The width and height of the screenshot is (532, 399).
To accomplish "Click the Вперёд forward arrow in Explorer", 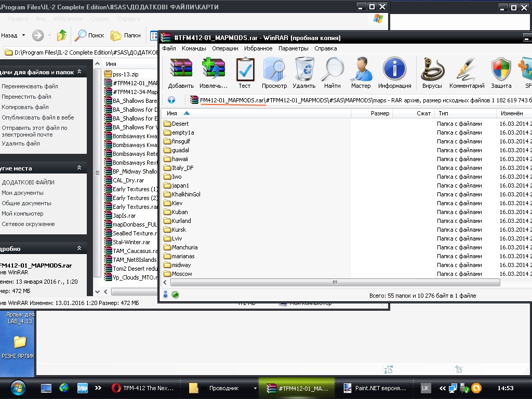I will pyautogui.click(x=38, y=35).
